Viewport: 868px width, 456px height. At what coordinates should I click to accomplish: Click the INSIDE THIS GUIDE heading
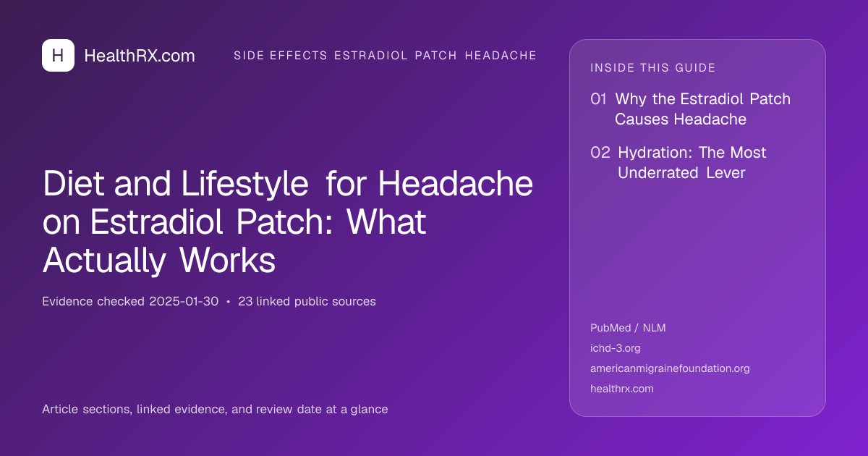[x=653, y=68]
